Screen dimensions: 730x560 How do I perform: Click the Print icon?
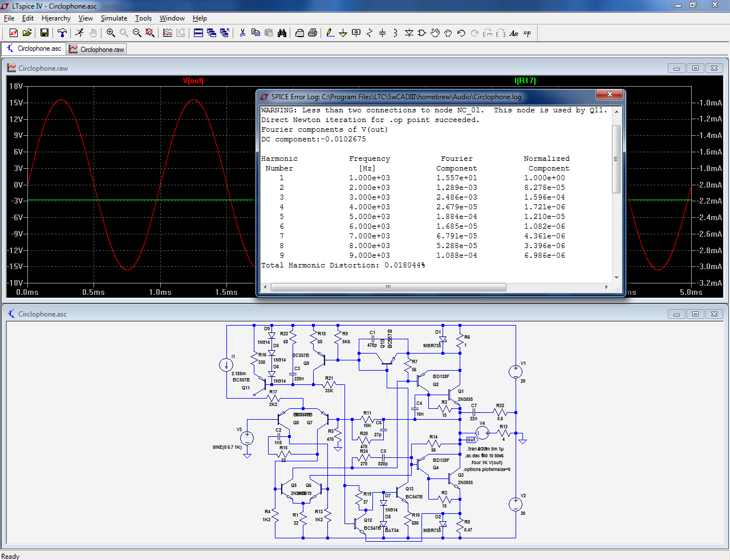[x=313, y=33]
